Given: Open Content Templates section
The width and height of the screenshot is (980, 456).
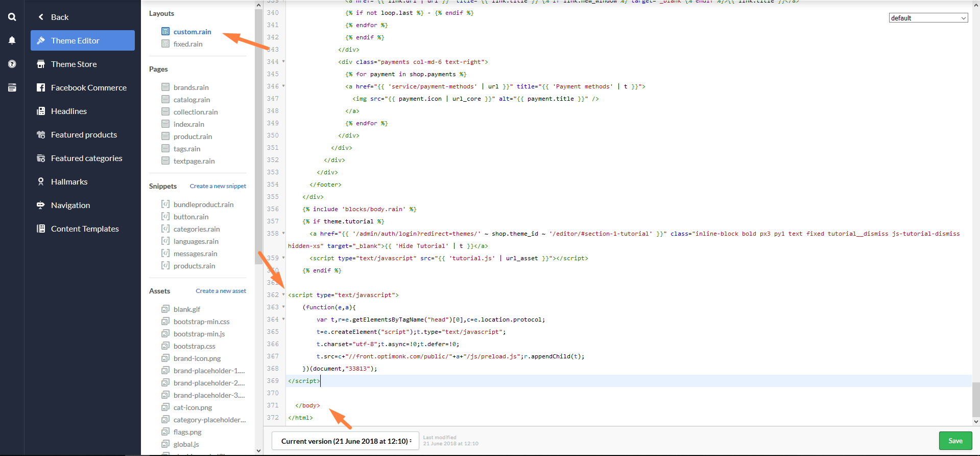Looking at the screenshot, I should click(85, 229).
